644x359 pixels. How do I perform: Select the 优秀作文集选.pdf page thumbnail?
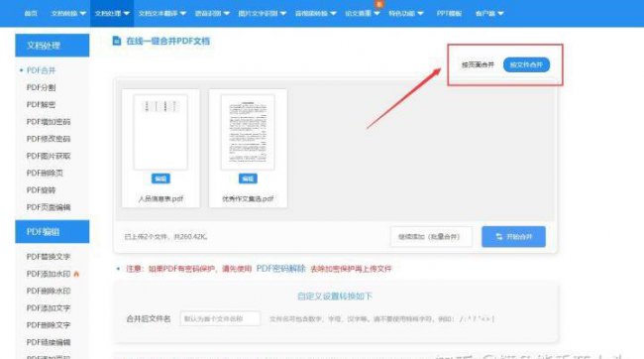248,132
